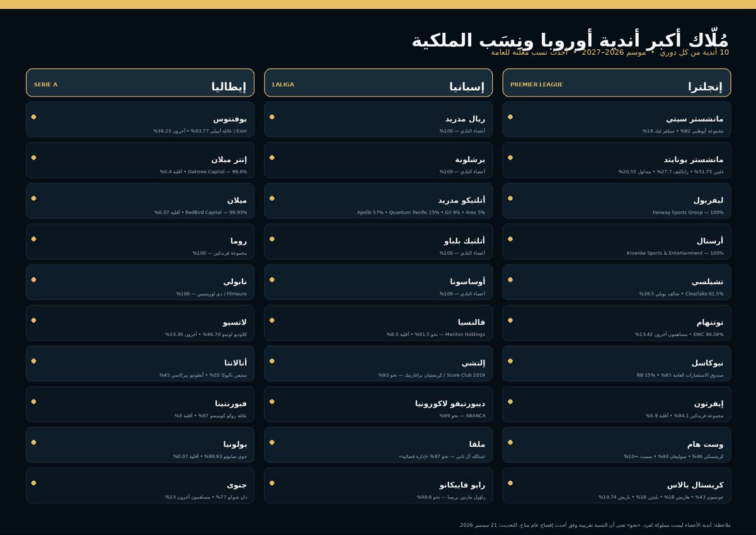Select the SERIE A label
Image resolution: width=756 pixels, height=535 pixels.
pyautogui.click(x=45, y=84)
